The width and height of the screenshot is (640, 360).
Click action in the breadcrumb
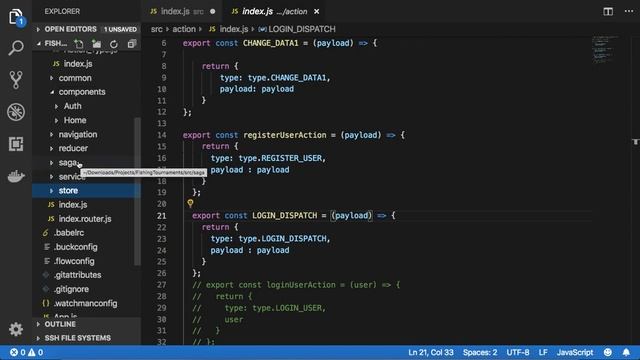184,29
